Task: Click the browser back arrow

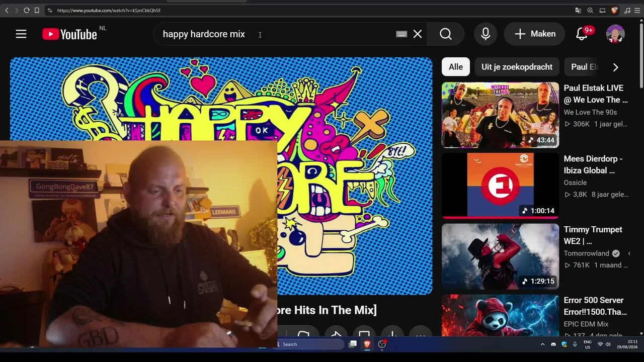Action: coord(7,10)
